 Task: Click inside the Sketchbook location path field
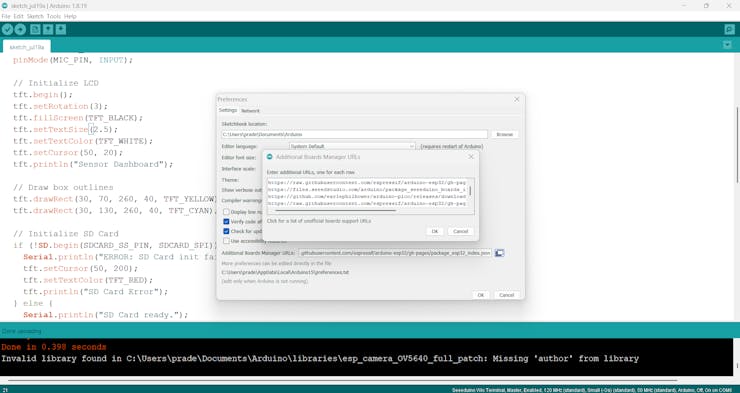click(x=354, y=134)
